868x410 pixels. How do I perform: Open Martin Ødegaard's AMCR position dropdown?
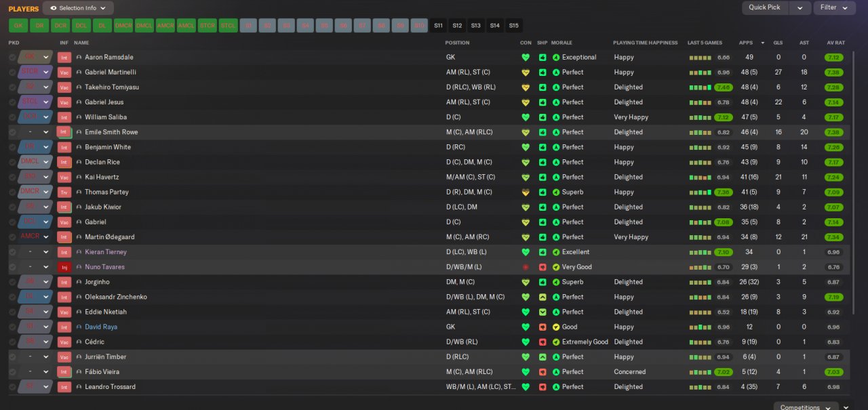pos(35,237)
